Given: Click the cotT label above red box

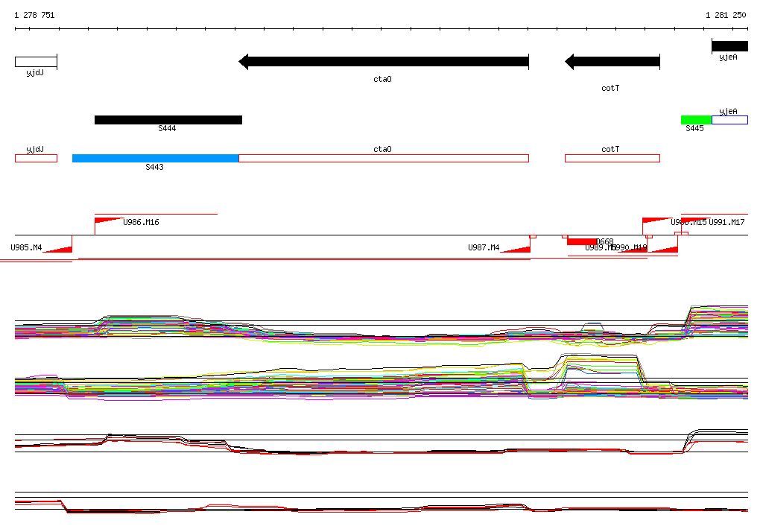Looking at the screenshot, I should tap(610, 150).
